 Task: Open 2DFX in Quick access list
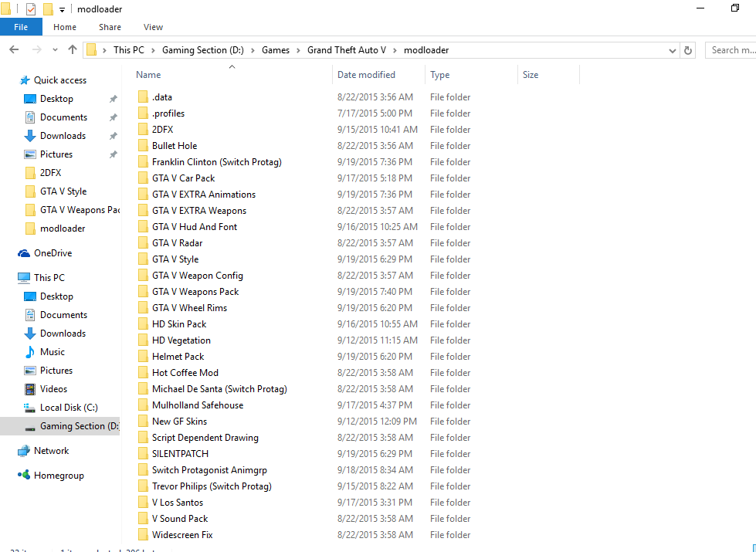[x=51, y=173]
